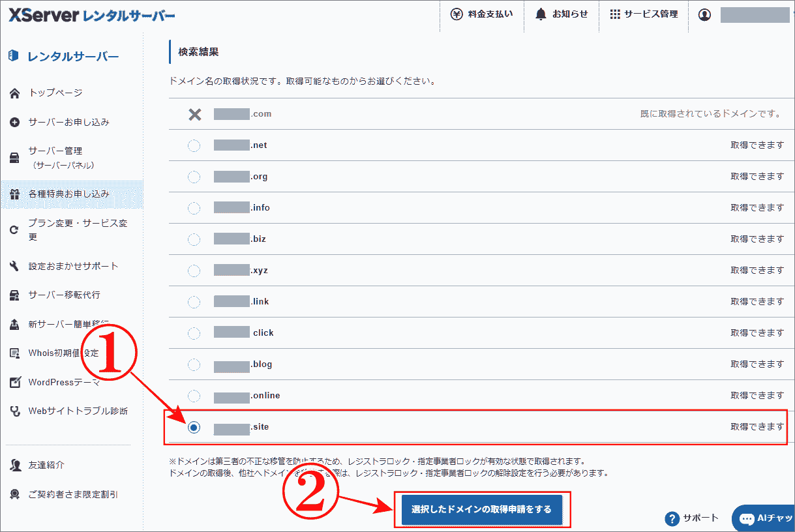Click the account profile icon in the top right
The width and height of the screenshot is (795, 532).
click(704, 14)
